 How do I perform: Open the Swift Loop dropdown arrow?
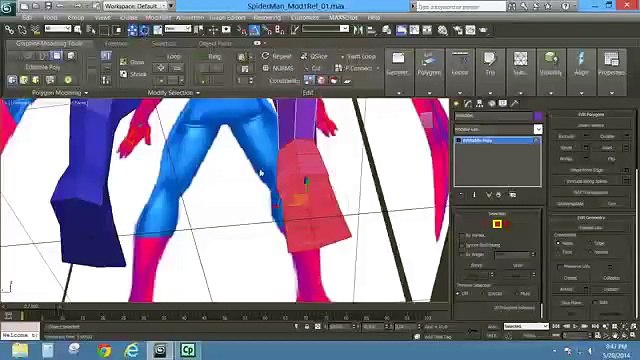(342, 57)
